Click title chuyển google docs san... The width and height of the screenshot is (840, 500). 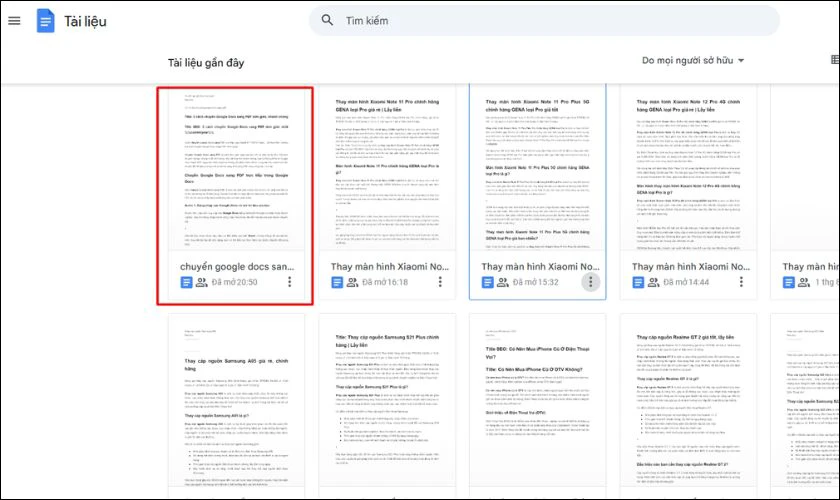[237, 266]
